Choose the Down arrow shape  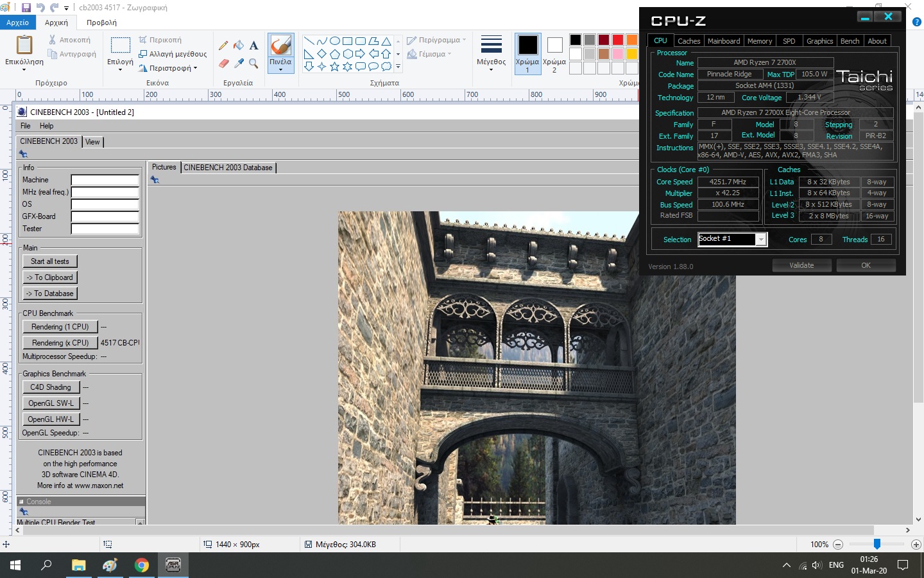(x=309, y=66)
